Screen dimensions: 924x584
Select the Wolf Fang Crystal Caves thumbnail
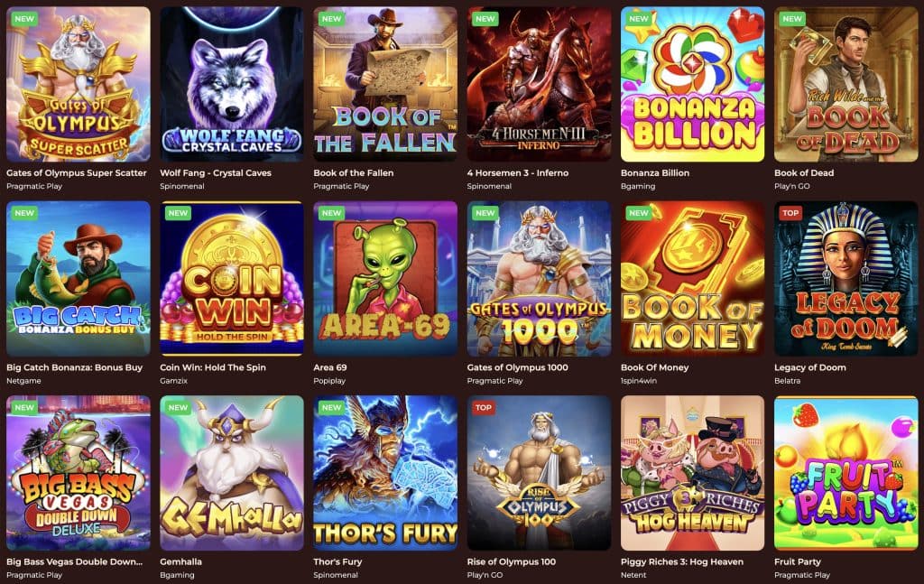click(x=232, y=84)
